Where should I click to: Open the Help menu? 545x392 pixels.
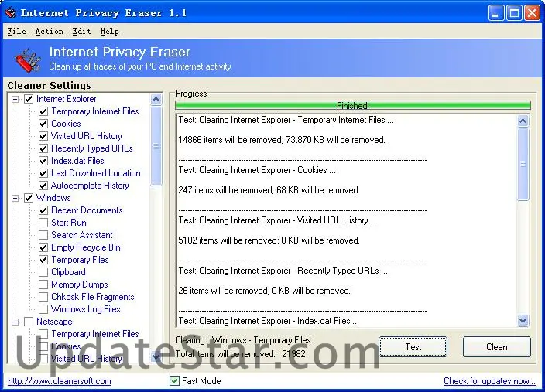click(x=109, y=31)
